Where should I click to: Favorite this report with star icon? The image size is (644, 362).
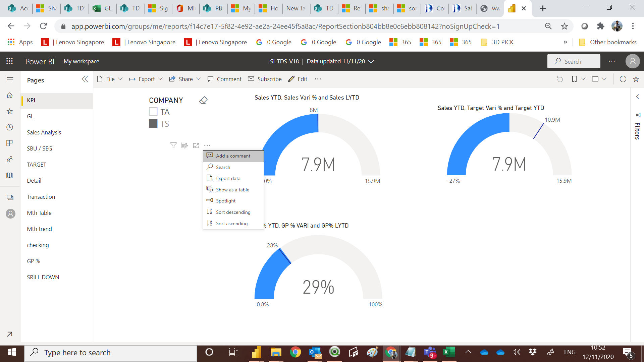point(636,79)
